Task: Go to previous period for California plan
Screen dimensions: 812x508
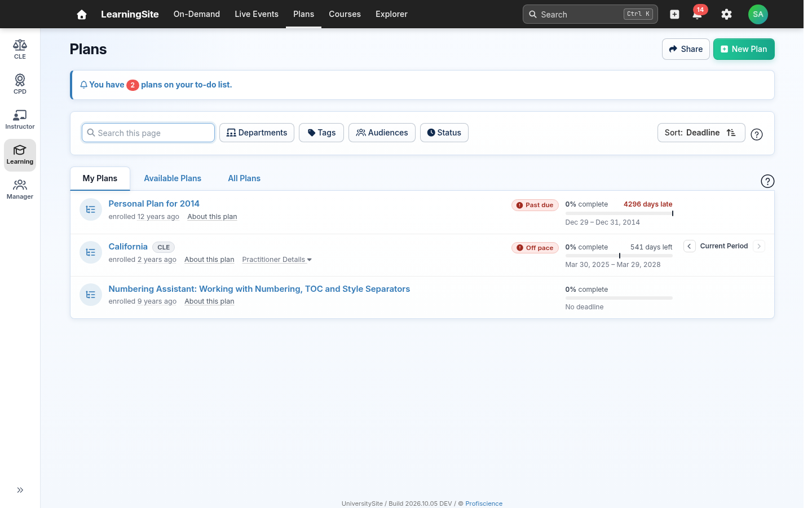Action: pos(689,246)
